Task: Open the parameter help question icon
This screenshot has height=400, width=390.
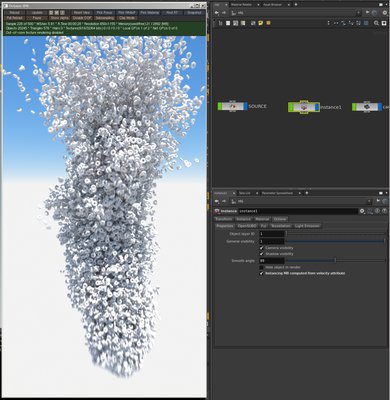Action: click(385, 211)
